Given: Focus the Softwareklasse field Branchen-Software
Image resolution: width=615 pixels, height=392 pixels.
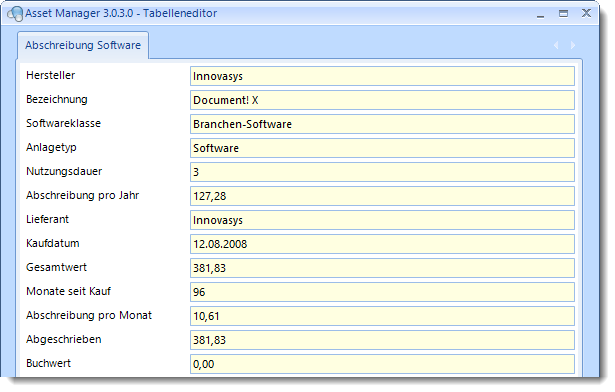Looking at the screenshot, I should [x=382, y=124].
